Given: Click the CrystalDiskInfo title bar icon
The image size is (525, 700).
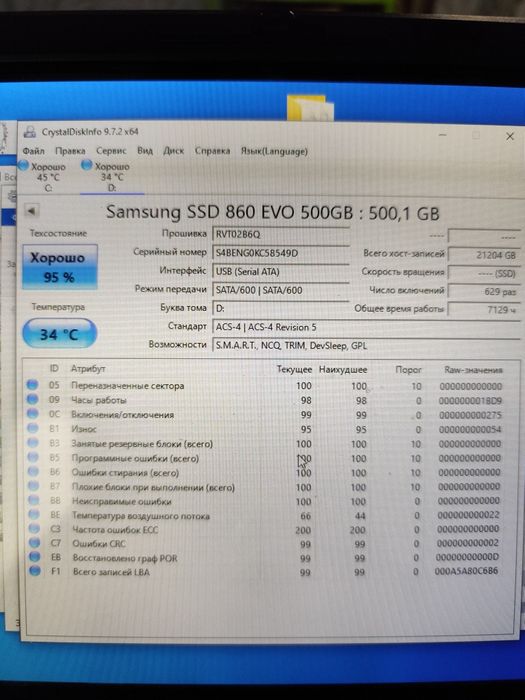Looking at the screenshot, I should point(30,132).
